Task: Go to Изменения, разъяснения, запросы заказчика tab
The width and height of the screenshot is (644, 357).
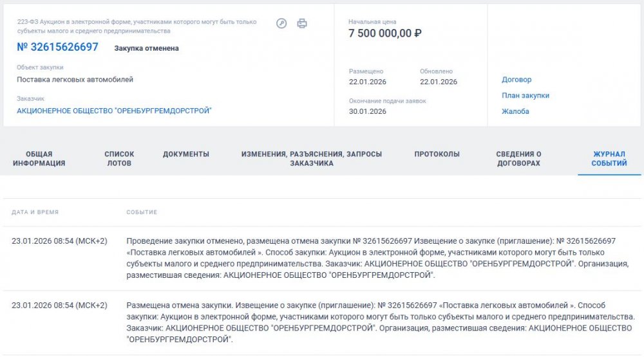Action: (x=312, y=159)
